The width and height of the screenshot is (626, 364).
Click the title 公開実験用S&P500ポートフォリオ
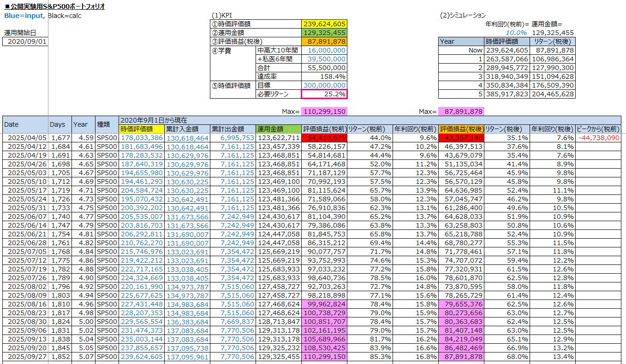[54, 6]
